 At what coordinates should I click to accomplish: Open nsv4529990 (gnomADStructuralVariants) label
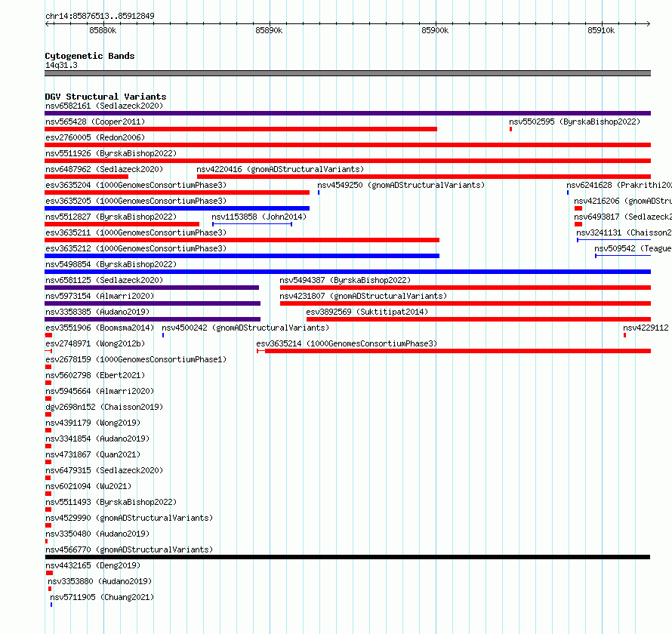pos(129,518)
